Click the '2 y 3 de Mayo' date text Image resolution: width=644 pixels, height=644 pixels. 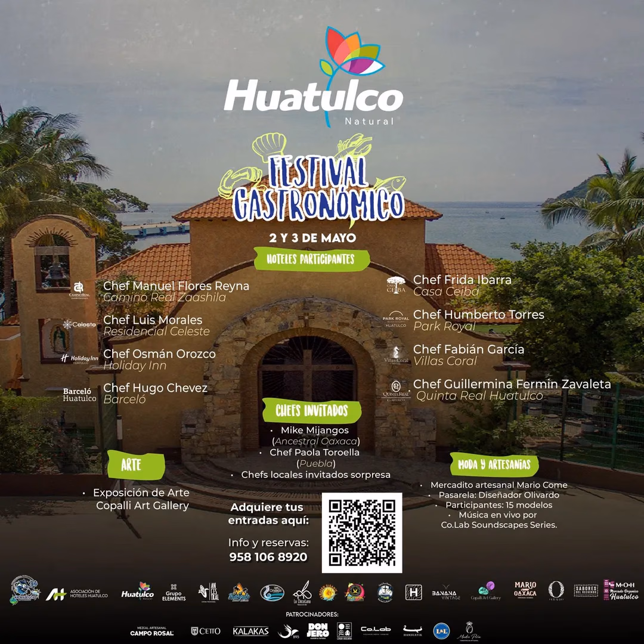tap(312, 238)
